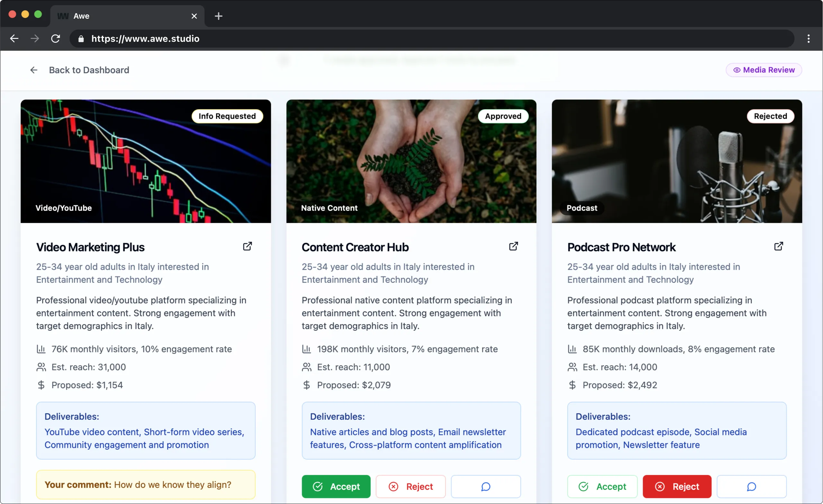Click the Back to Dashboard link
This screenshot has height=504, width=823.
(89, 70)
